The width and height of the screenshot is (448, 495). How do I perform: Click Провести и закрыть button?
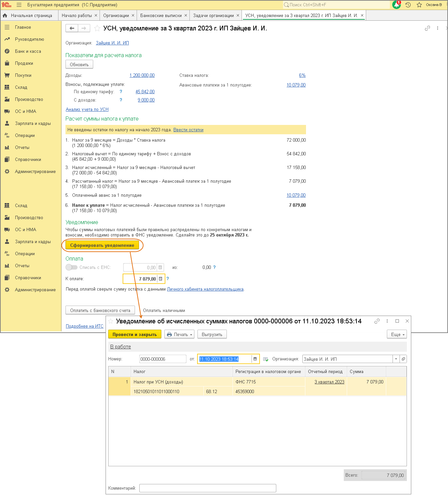[x=135, y=334]
